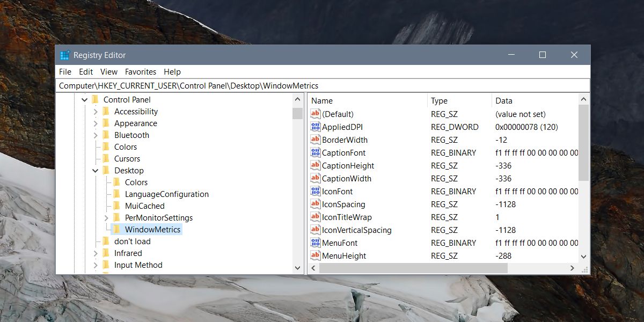Click the Appearance folder icon
This screenshot has width=644, height=322.
tap(106, 123)
